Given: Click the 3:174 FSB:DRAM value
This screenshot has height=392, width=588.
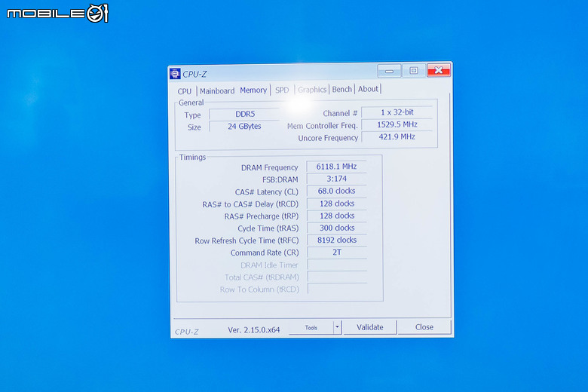Looking at the screenshot, I should (336, 179).
